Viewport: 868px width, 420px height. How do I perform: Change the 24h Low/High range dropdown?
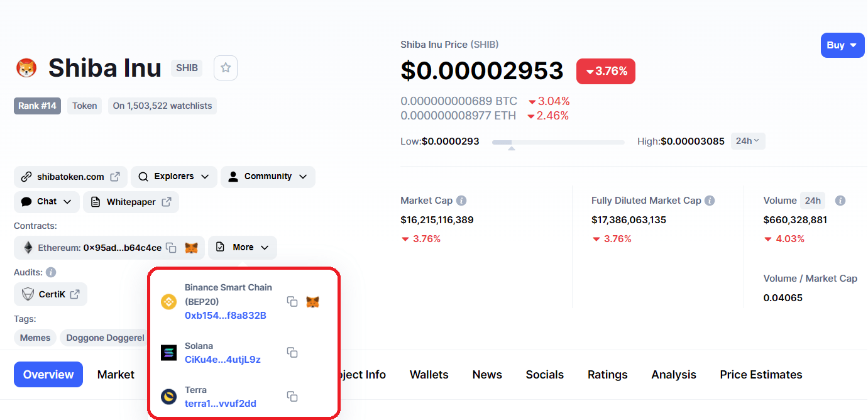[x=748, y=141]
